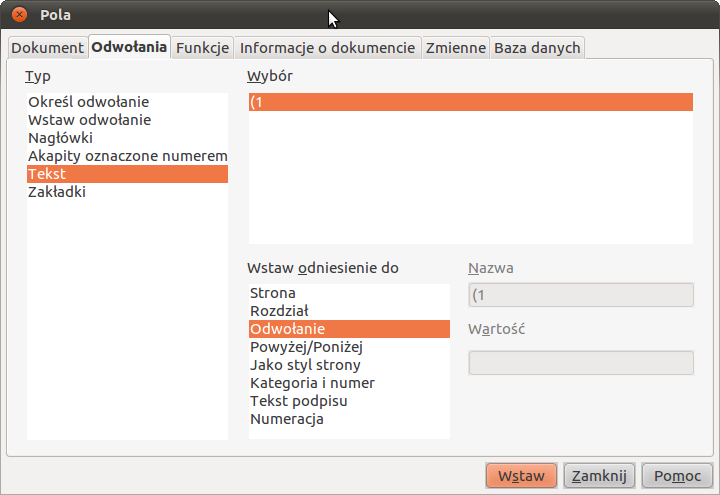Screen dimensions: 720x495
Task: Choose 'Wstaw odwołanie' type
Action: pos(89,120)
